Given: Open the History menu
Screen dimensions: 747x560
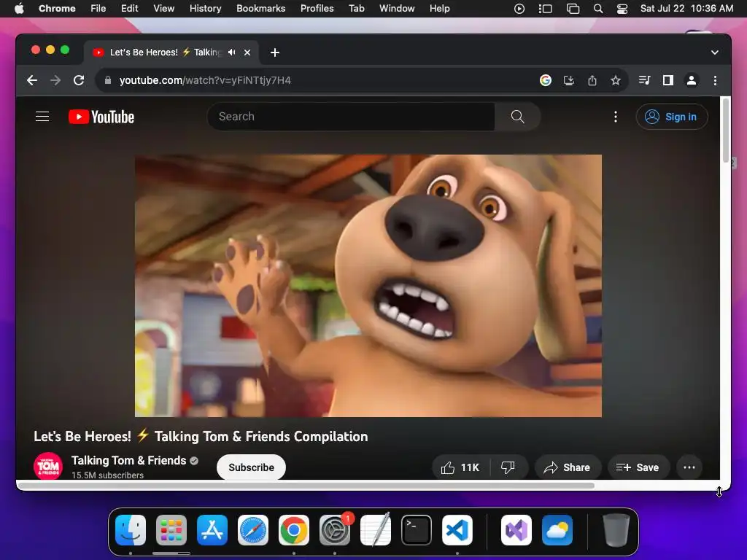Looking at the screenshot, I should [205, 9].
